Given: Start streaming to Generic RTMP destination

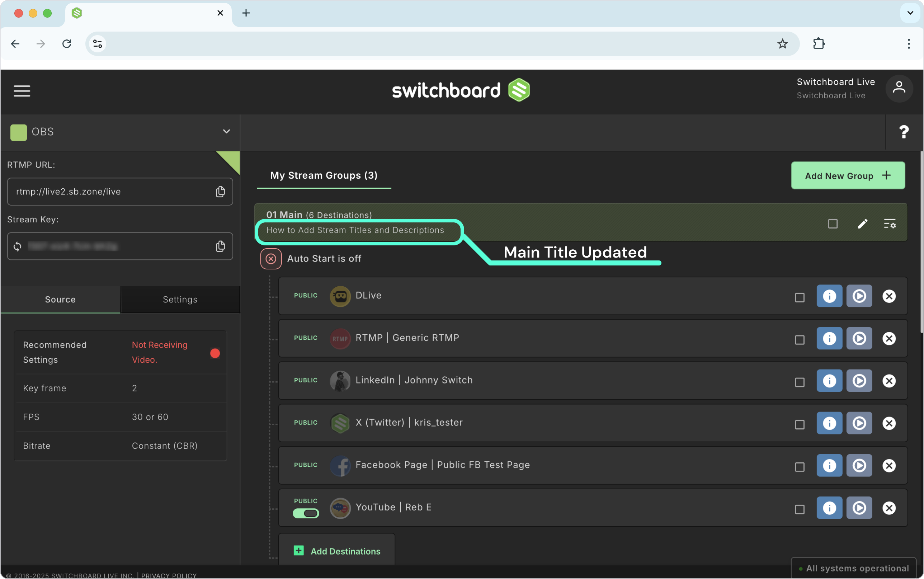Looking at the screenshot, I should (x=859, y=339).
